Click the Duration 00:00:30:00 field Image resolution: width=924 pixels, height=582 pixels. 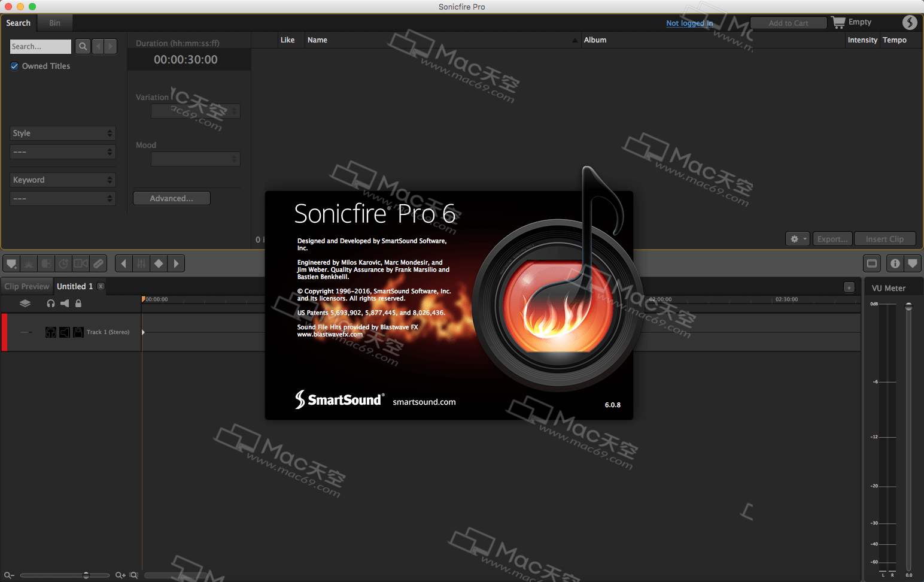186,59
